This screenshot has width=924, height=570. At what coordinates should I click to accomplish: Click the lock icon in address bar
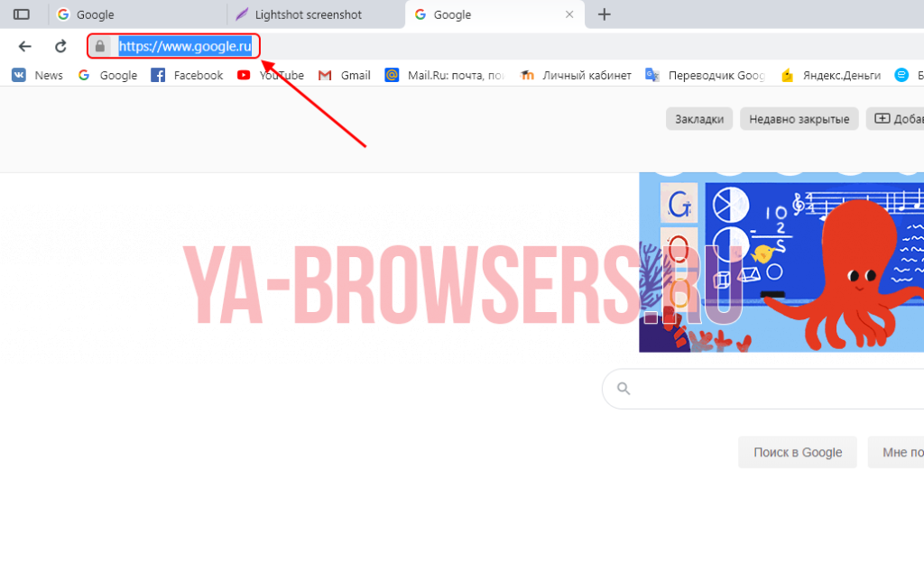click(100, 46)
